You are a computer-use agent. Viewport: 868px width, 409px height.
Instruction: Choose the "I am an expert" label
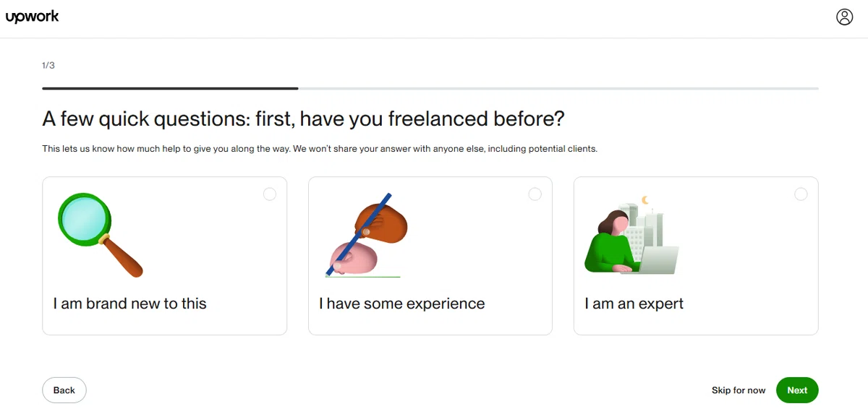(634, 303)
